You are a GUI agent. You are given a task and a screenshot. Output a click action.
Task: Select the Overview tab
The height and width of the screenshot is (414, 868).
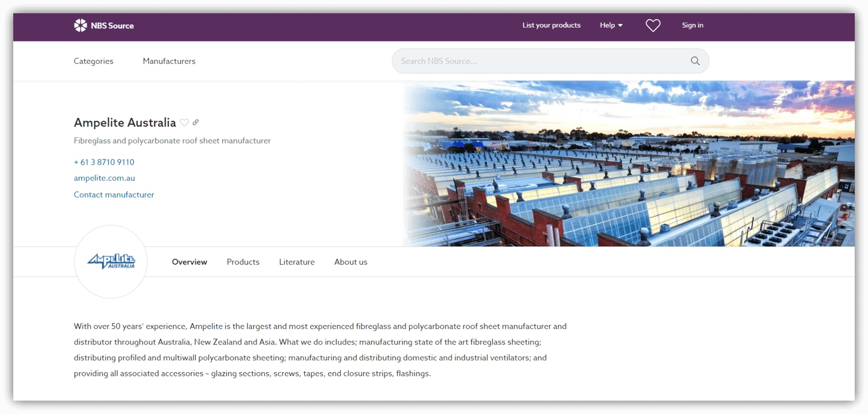click(x=189, y=262)
